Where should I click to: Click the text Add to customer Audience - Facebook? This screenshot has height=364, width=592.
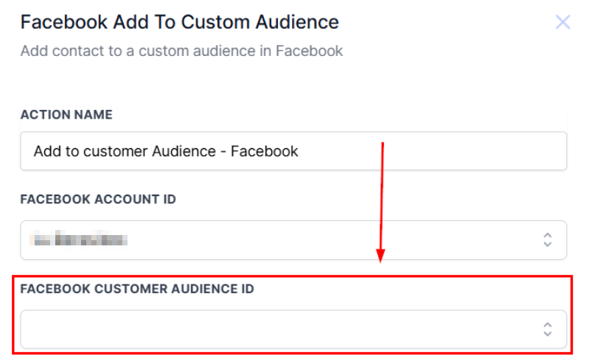[x=166, y=151]
